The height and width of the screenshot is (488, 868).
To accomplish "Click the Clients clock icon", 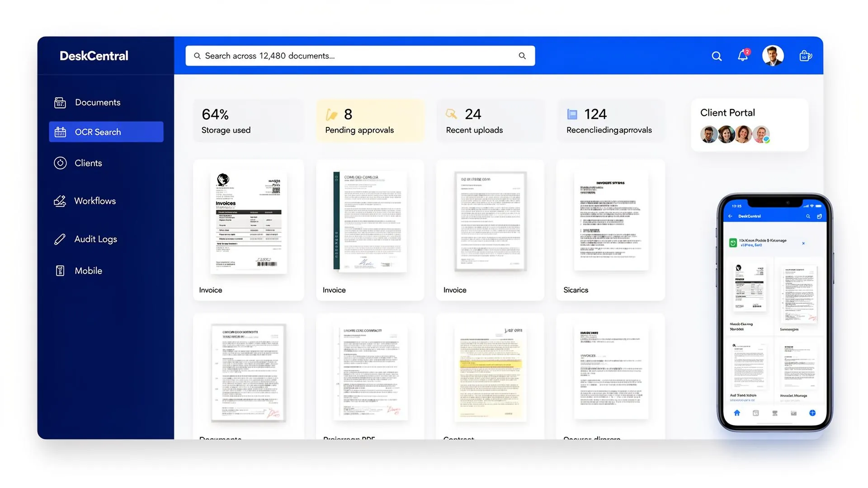I will click(x=60, y=163).
